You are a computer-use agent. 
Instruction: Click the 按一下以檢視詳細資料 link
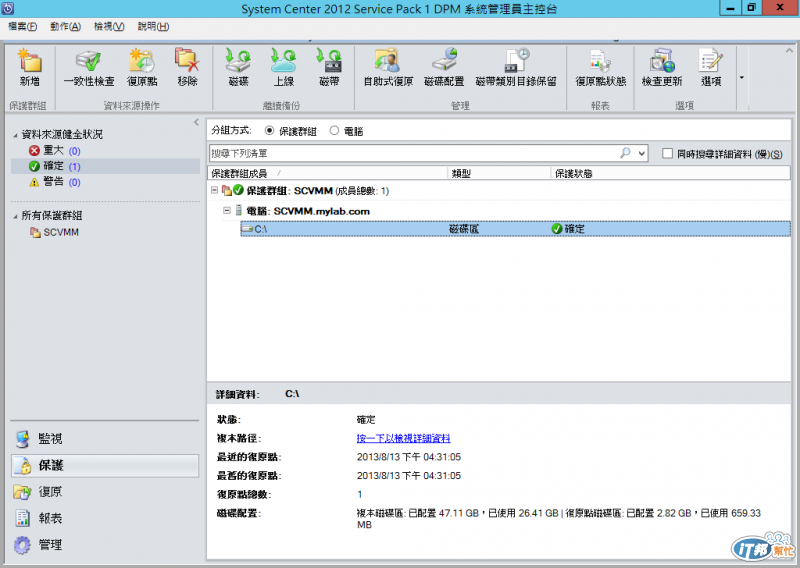tap(403, 438)
